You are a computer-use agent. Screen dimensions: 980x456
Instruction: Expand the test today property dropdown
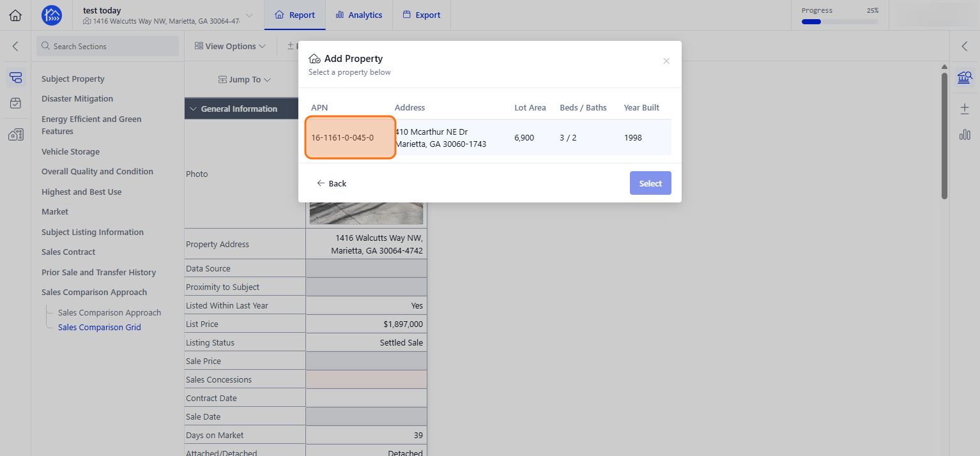(249, 15)
